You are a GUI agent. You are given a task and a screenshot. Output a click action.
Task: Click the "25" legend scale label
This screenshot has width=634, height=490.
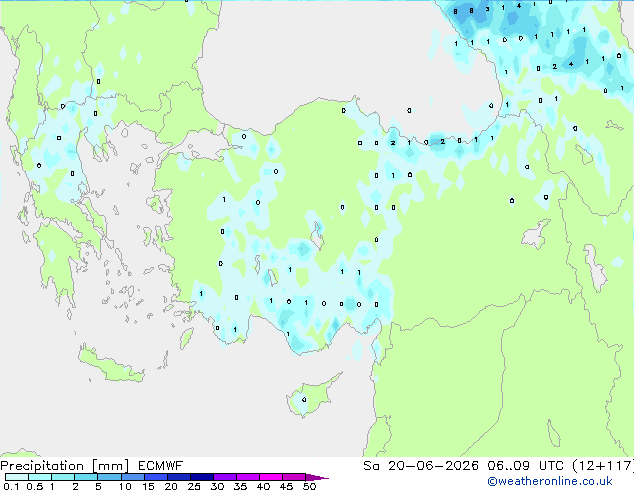coord(194,486)
